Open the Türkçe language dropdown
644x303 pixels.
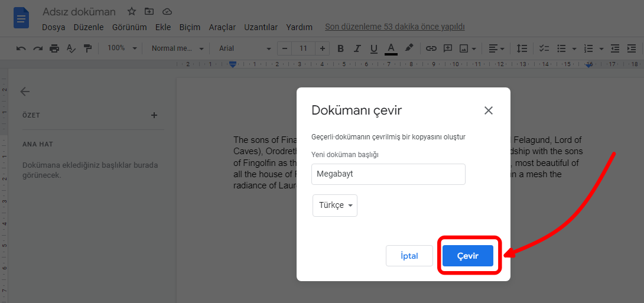pyautogui.click(x=335, y=206)
